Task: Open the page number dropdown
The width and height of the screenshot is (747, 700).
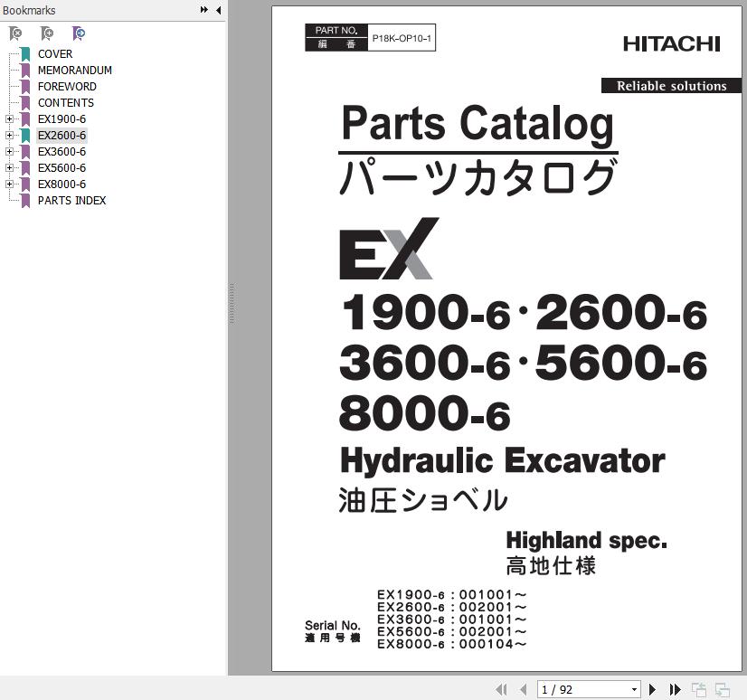Action: 634,690
